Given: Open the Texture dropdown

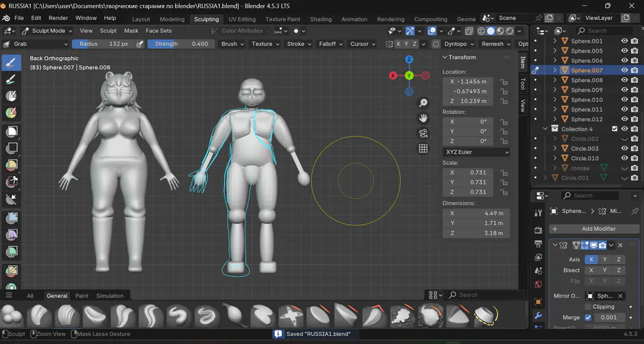Looking at the screenshot, I should tap(265, 44).
